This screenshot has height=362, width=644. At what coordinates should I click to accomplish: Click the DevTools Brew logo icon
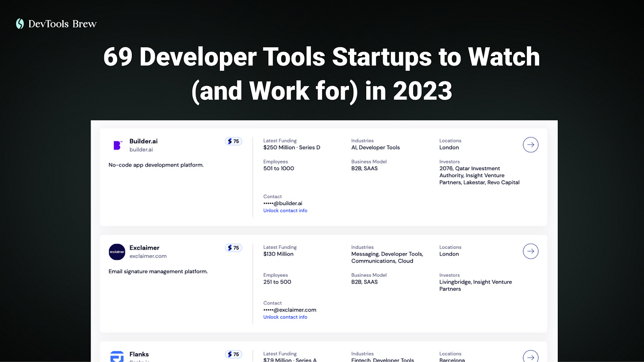(20, 24)
